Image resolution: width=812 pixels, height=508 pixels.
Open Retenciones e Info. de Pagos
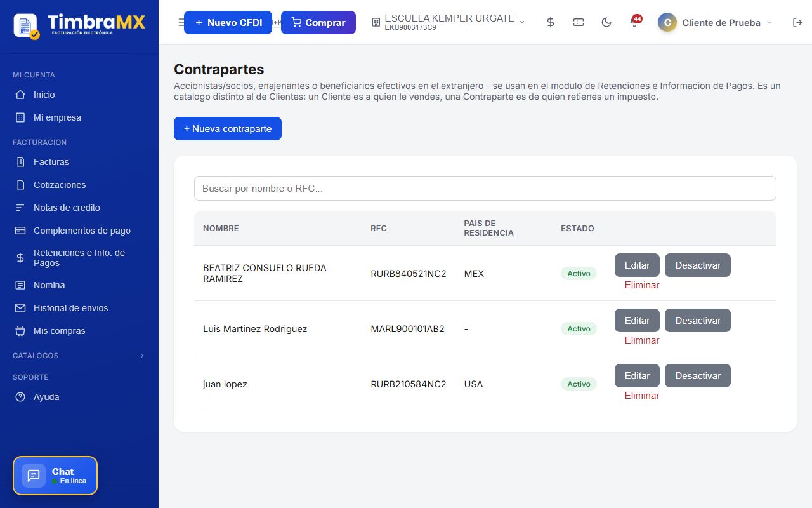click(79, 258)
